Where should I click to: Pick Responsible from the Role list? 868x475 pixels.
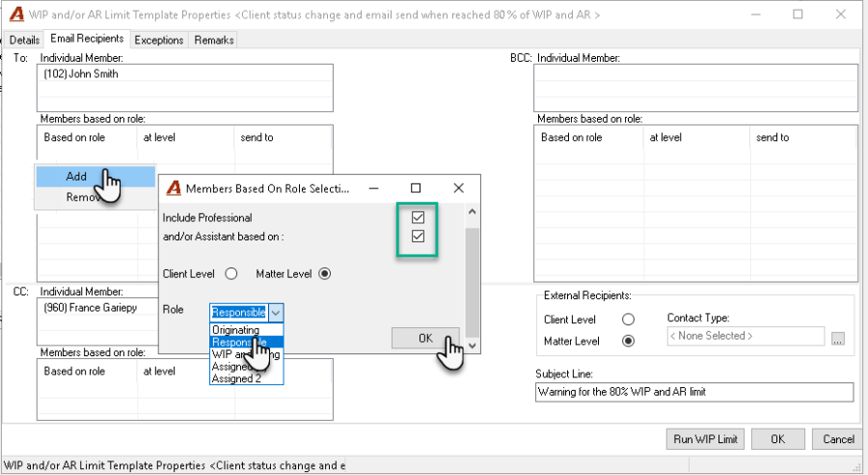point(246,342)
